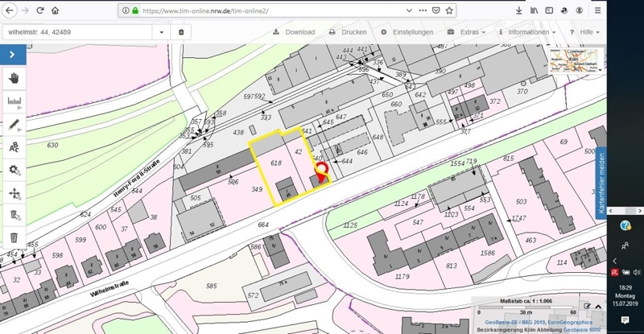Select the move objects arrows tool

click(x=14, y=193)
